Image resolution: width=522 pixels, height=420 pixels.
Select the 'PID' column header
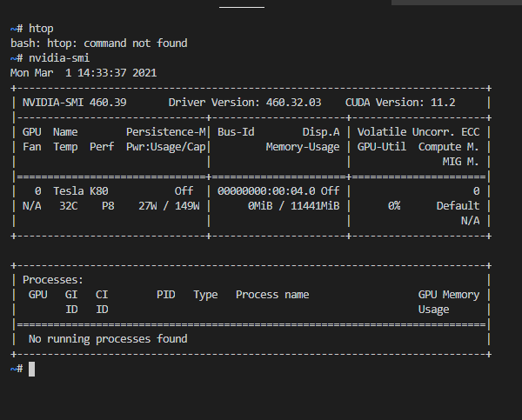click(166, 295)
